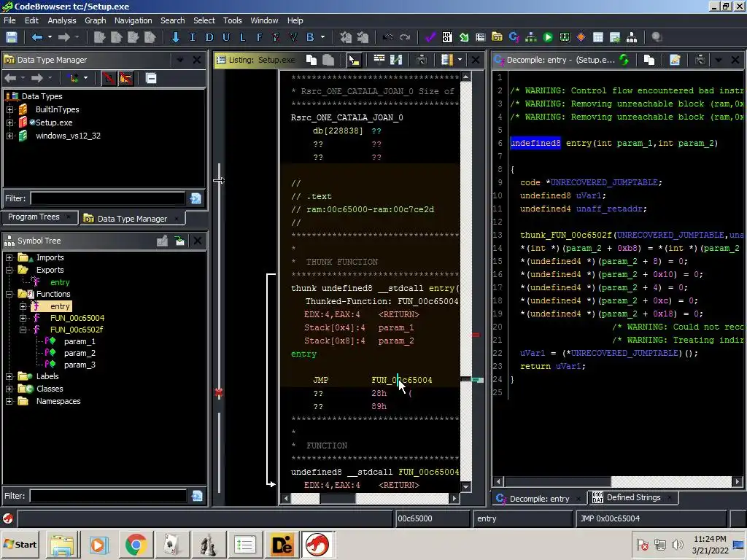The image size is (747, 560).
Task: Open the Tools menu
Action: [x=232, y=20]
